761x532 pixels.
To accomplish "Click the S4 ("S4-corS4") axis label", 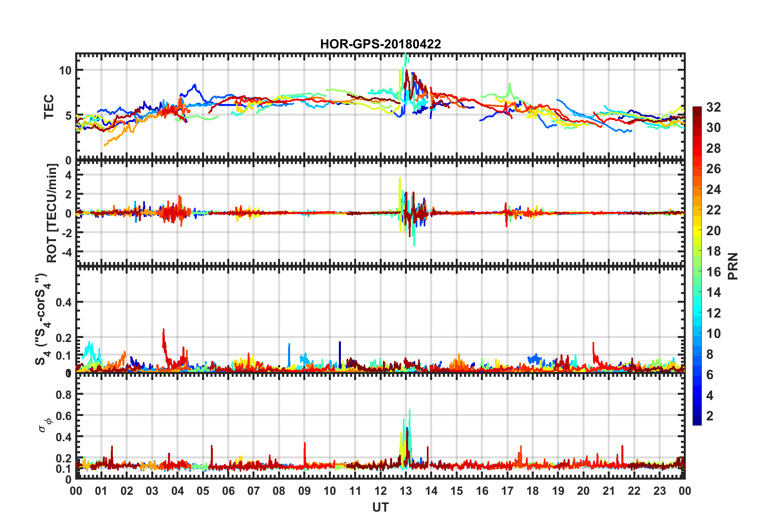I will click(x=42, y=319).
